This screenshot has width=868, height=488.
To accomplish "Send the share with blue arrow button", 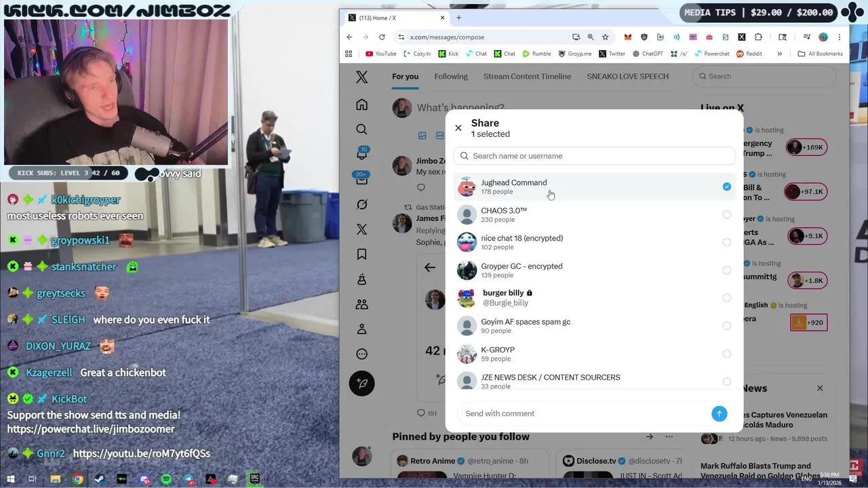I will tap(719, 413).
